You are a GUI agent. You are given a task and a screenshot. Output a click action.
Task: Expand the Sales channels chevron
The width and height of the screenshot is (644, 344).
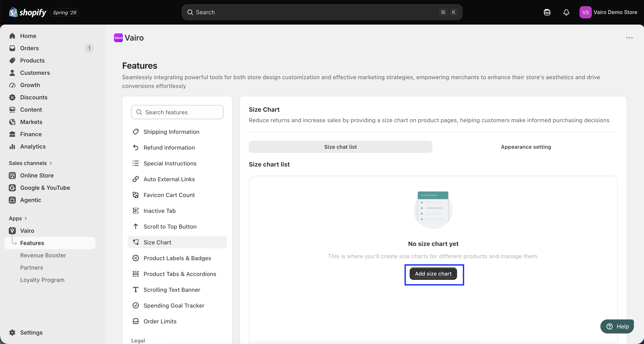pyautogui.click(x=51, y=163)
